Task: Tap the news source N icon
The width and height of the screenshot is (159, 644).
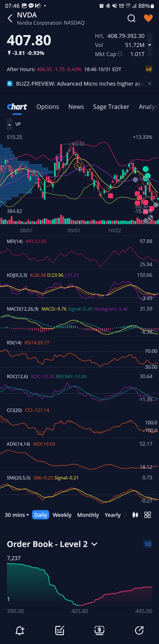Action: (x=10, y=83)
